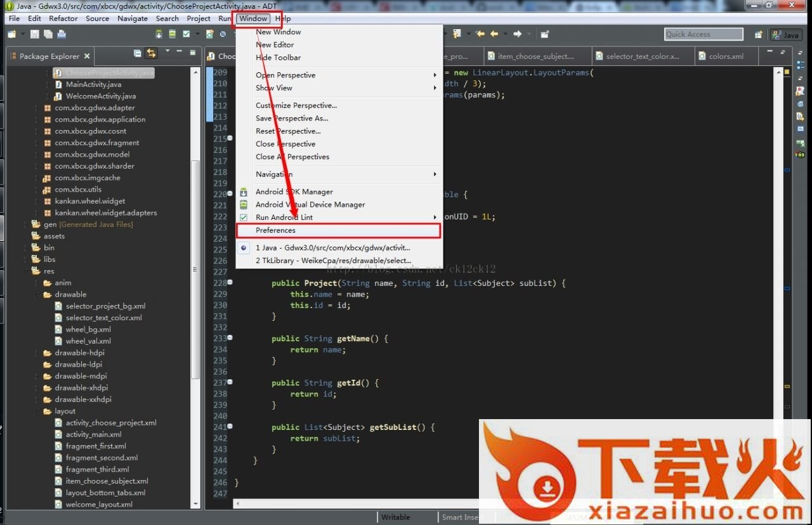Open the New toolbar dropdown arrow
This screenshot has height=525, width=812.
point(22,34)
